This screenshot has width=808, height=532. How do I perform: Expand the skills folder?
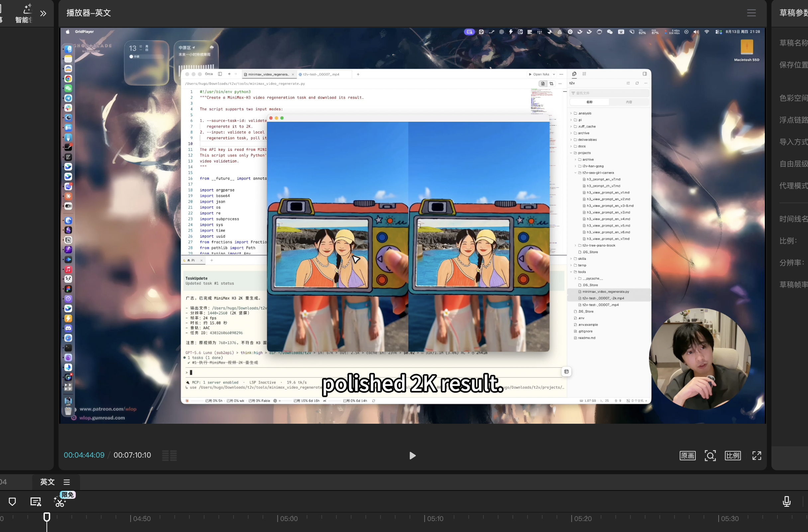(x=582, y=259)
